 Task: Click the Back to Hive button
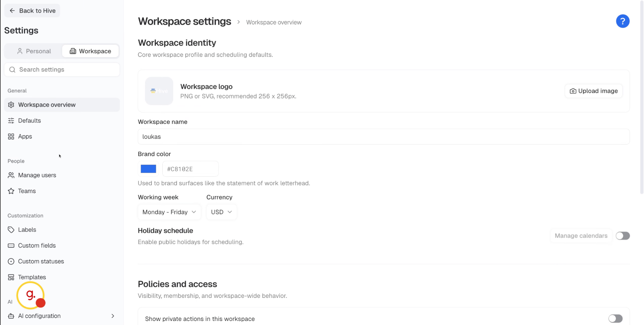[32, 11]
